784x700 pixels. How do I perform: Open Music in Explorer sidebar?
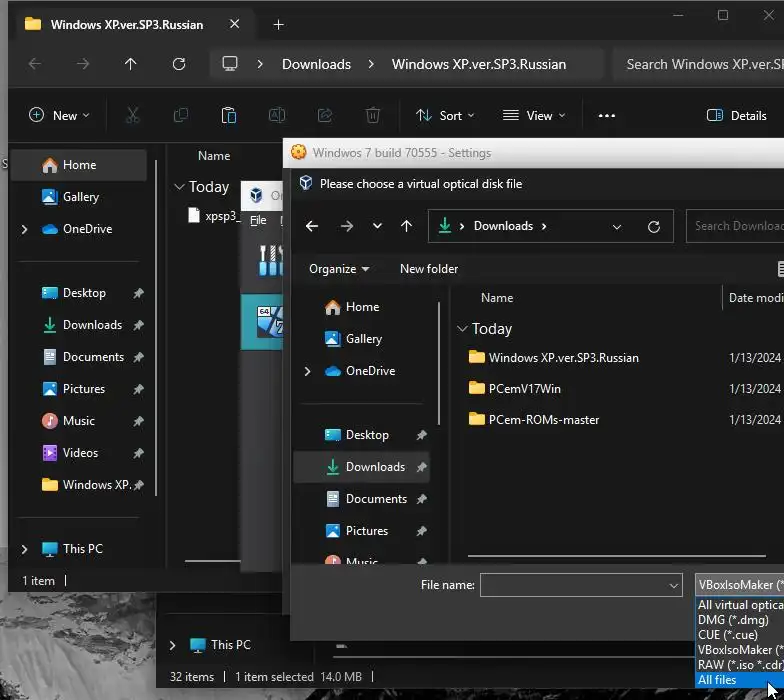point(78,421)
